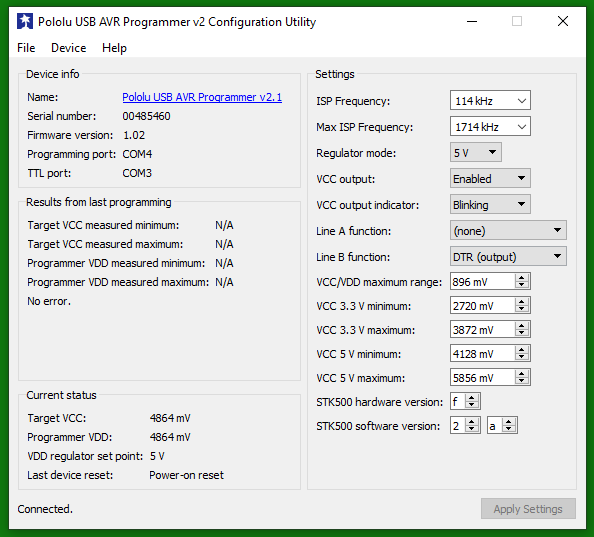Click Target VCC value 4864 mV

click(x=170, y=418)
